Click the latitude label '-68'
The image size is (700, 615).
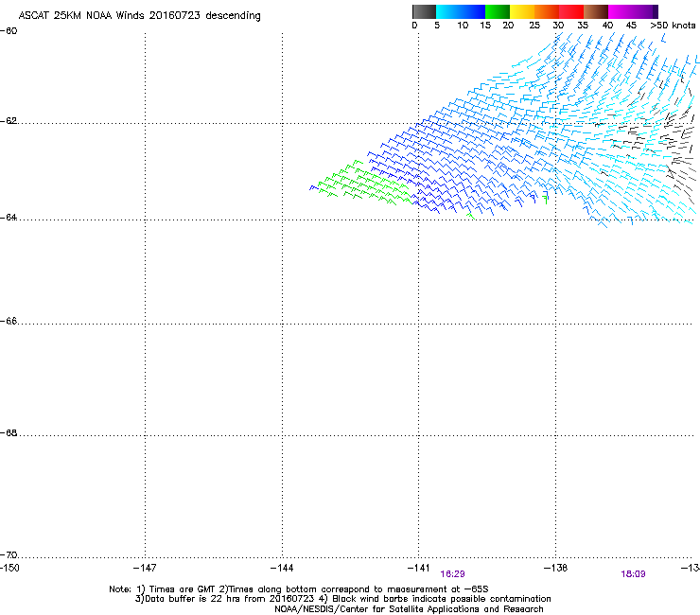pos(9,433)
